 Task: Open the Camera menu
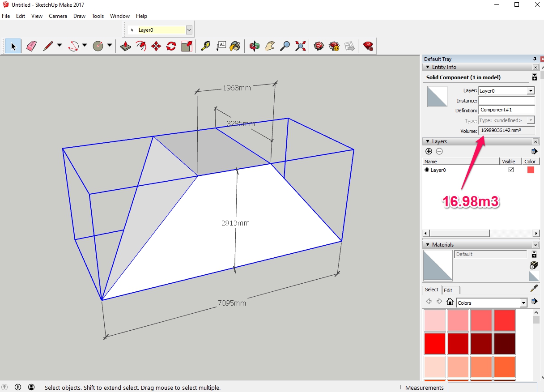tap(58, 16)
